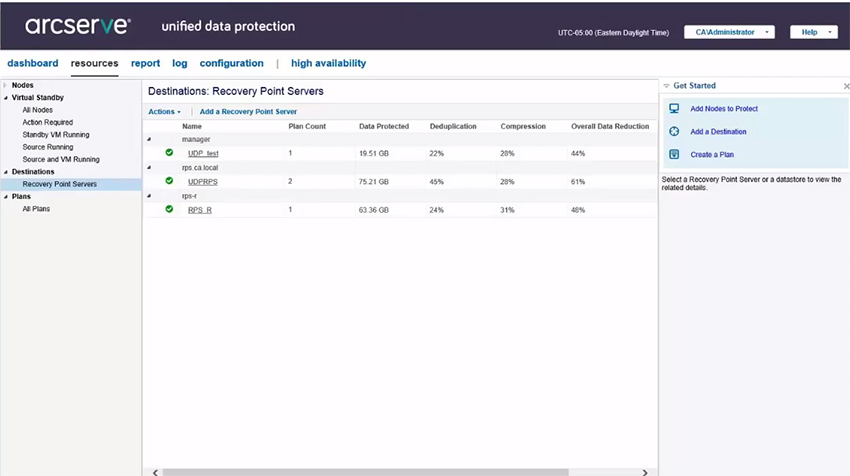This screenshot has width=850, height=476.
Task: Click the Name column header
Action: coord(192,126)
